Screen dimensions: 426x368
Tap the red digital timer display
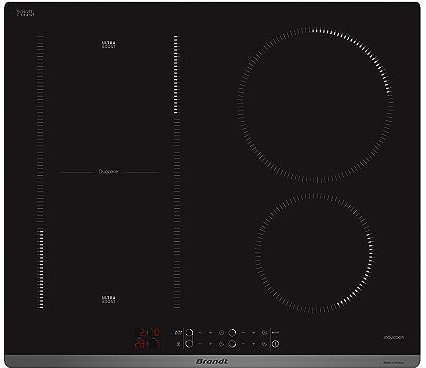click(147, 338)
